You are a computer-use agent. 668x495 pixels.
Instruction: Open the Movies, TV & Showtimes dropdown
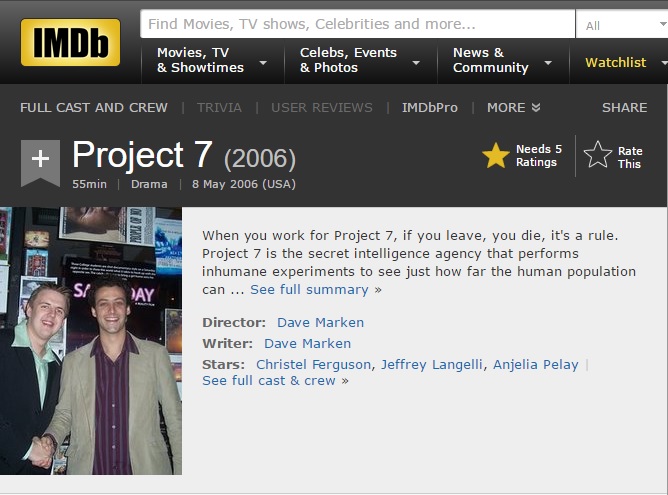click(212, 60)
